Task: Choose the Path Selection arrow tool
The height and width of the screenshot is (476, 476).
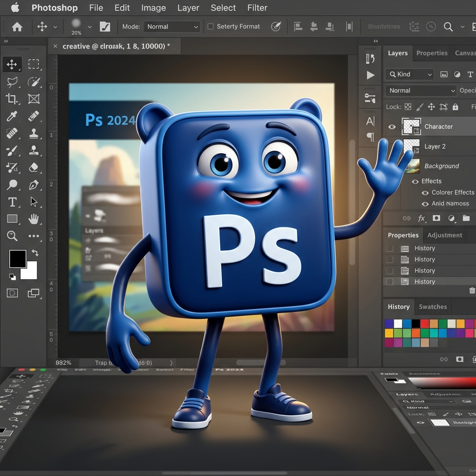Action: (x=33, y=202)
